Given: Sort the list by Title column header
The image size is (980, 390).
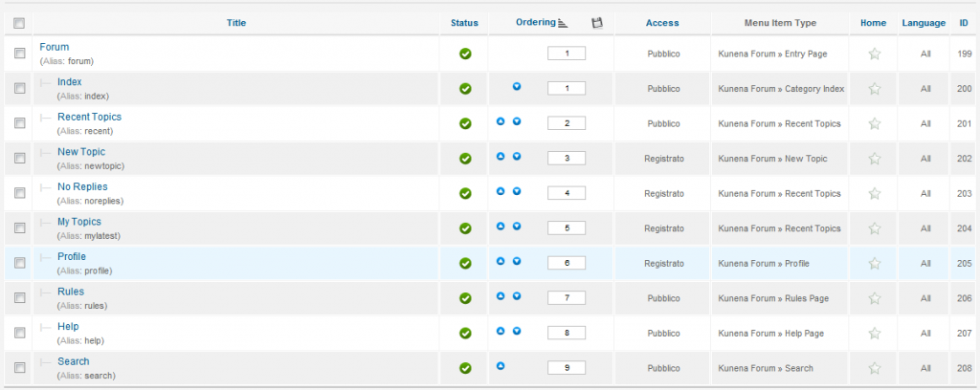Looking at the screenshot, I should click(236, 23).
